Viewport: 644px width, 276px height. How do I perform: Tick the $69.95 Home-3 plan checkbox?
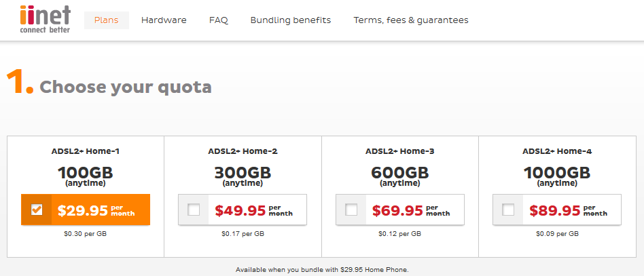[351, 210]
